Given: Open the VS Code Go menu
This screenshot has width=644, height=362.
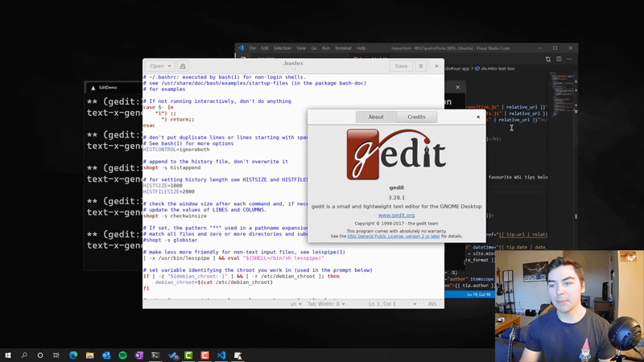Looking at the screenshot, I should pyautogui.click(x=314, y=48).
